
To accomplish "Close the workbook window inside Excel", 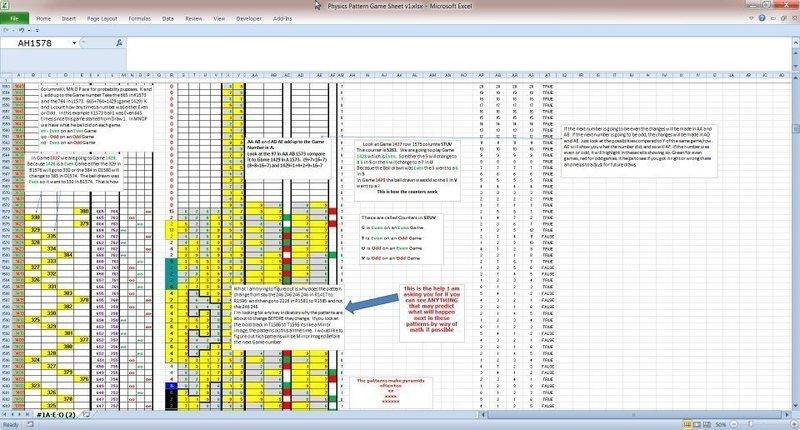I will click(x=793, y=18).
